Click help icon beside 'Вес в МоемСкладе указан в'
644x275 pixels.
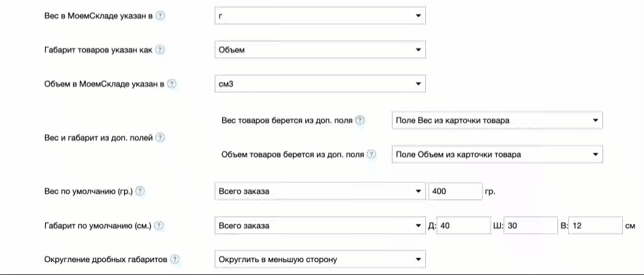(x=160, y=16)
